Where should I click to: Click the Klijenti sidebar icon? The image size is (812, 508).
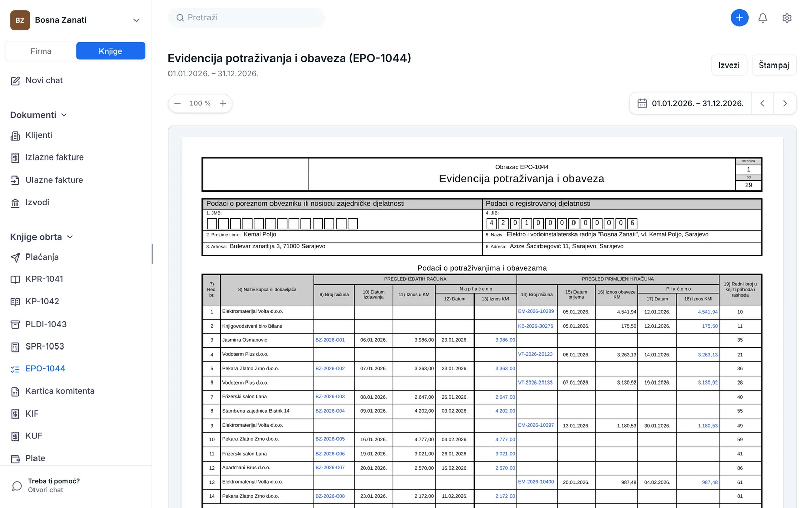(x=15, y=135)
